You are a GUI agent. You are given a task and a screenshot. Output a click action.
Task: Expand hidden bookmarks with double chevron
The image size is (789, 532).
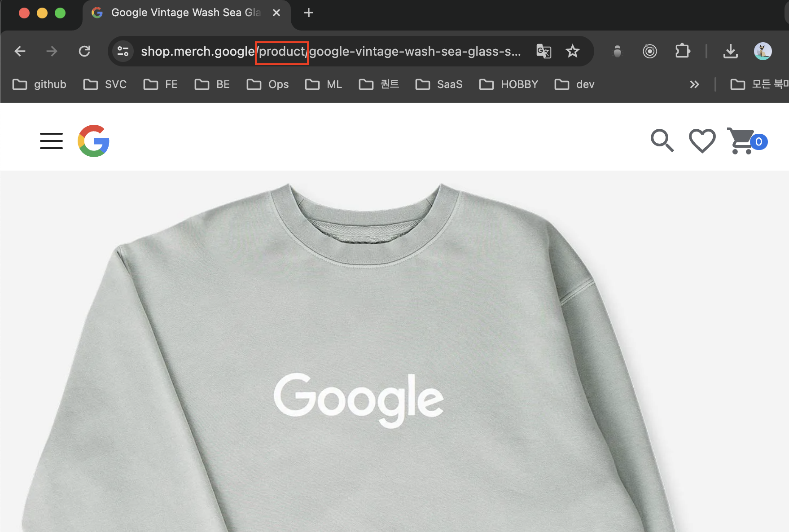coord(695,84)
